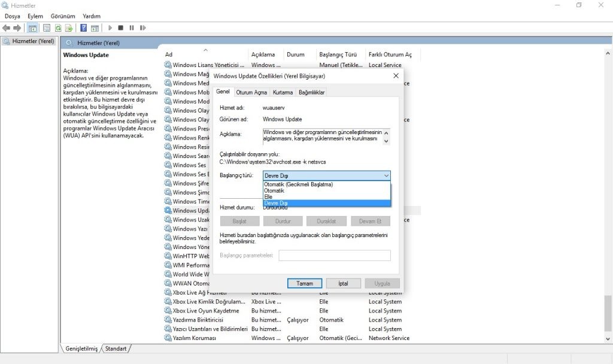Image resolution: width=613 pixels, height=364 pixels.
Task: Click the Durdur service button
Action: 283,222
